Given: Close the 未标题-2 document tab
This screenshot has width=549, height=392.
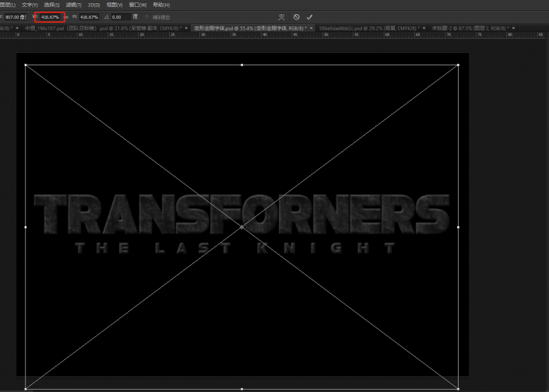Looking at the screenshot, I should tap(514, 28).
